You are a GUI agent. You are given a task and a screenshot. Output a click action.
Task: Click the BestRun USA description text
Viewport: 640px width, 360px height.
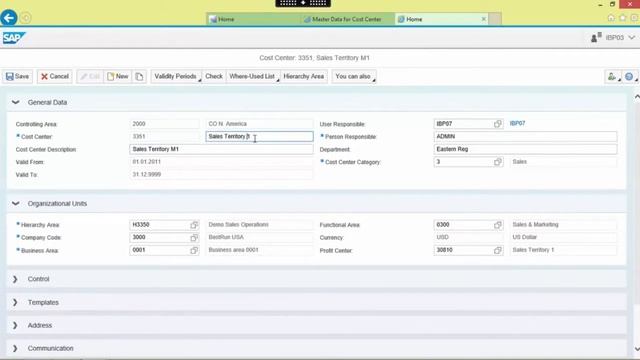[226, 237]
